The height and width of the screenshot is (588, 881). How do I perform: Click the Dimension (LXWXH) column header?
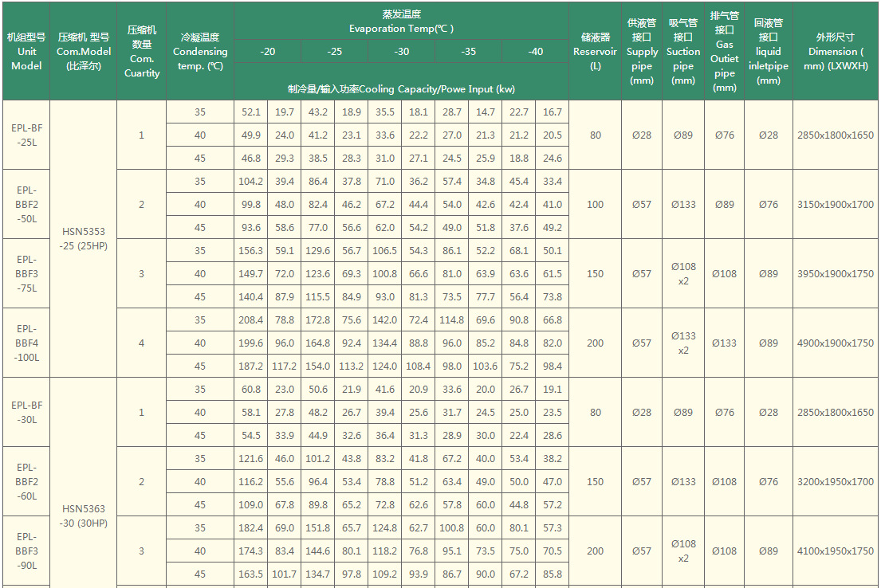tap(836, 51)
